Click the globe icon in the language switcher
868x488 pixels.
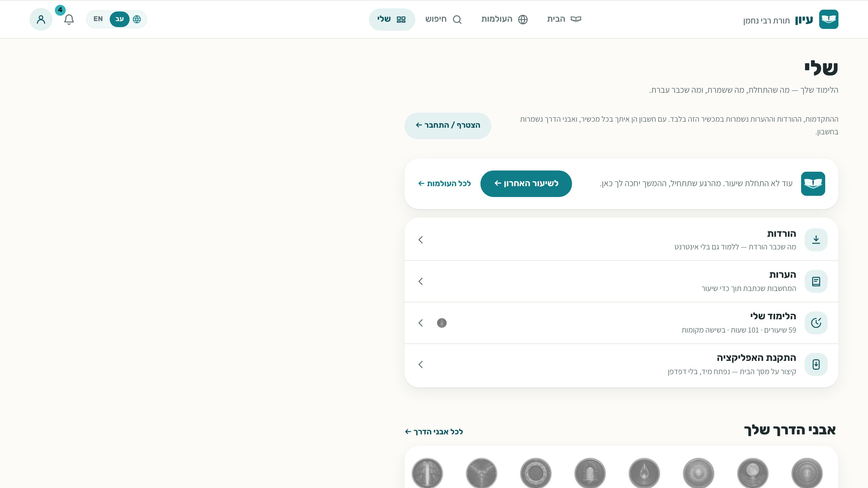(x=137, y=19)
